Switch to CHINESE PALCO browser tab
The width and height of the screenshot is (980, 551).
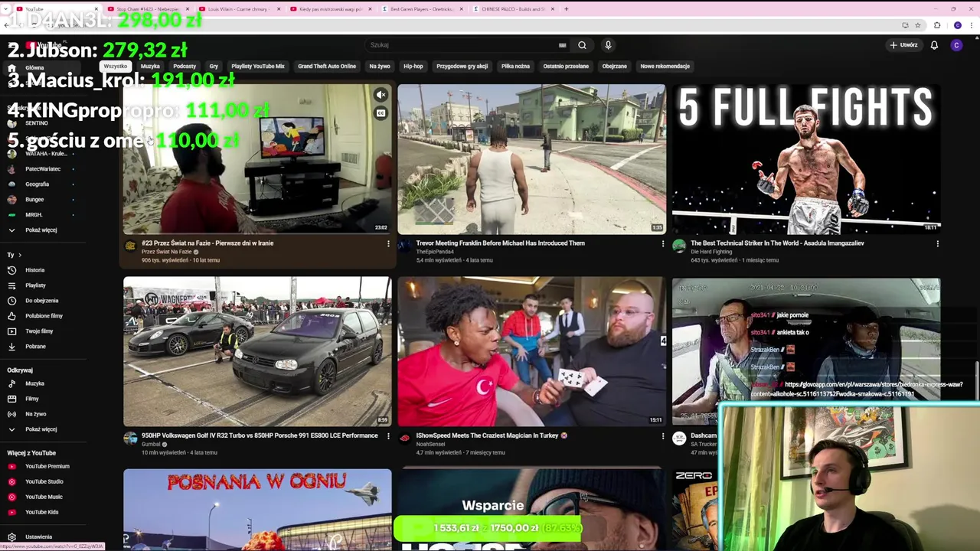[512, 9]
